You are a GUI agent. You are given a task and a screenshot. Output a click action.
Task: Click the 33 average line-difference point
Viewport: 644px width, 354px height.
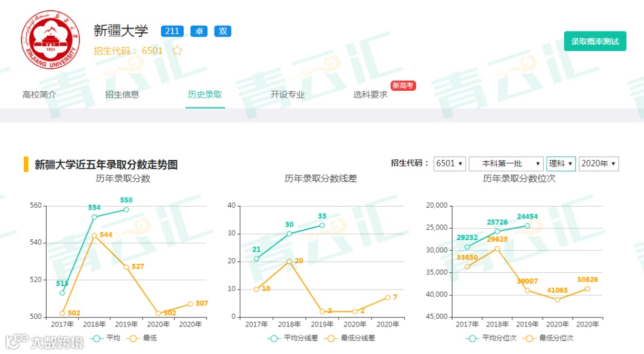[x=322, y=225]
